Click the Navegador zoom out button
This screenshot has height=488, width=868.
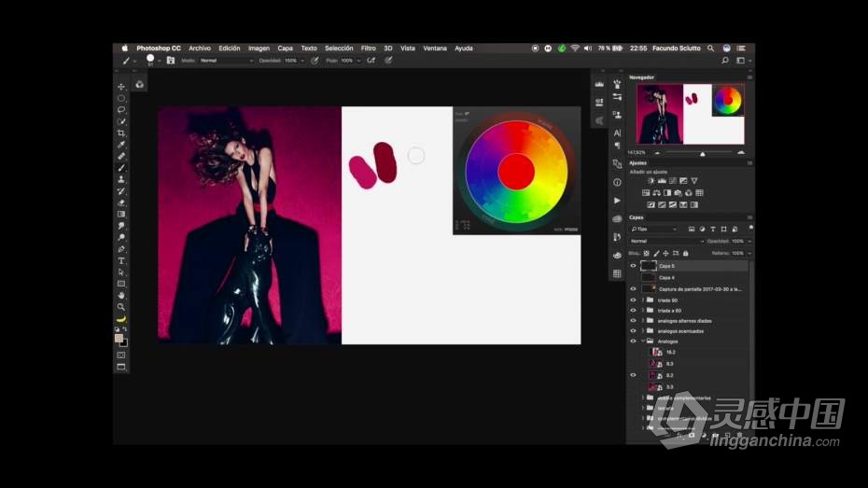657,153
